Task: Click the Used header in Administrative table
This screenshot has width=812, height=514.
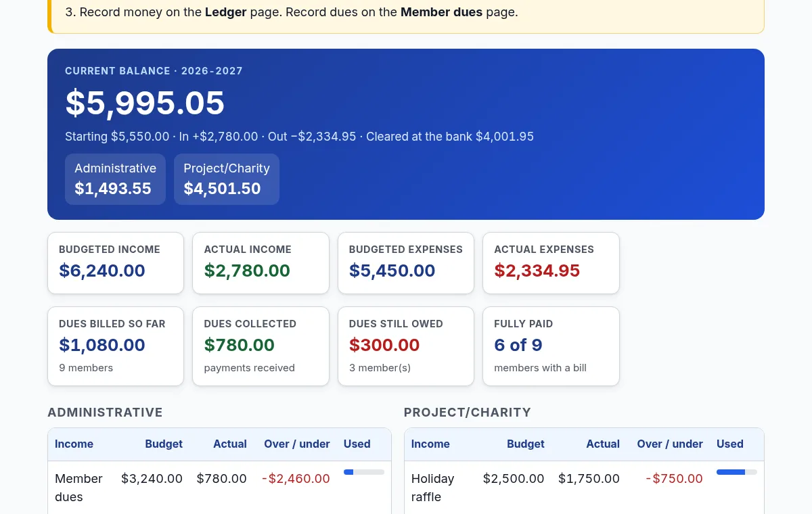Action: tap(357, 444)
